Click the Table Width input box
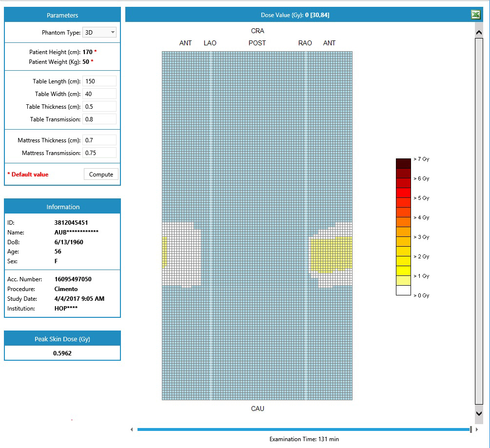490x448 pixels. (99, 94)
